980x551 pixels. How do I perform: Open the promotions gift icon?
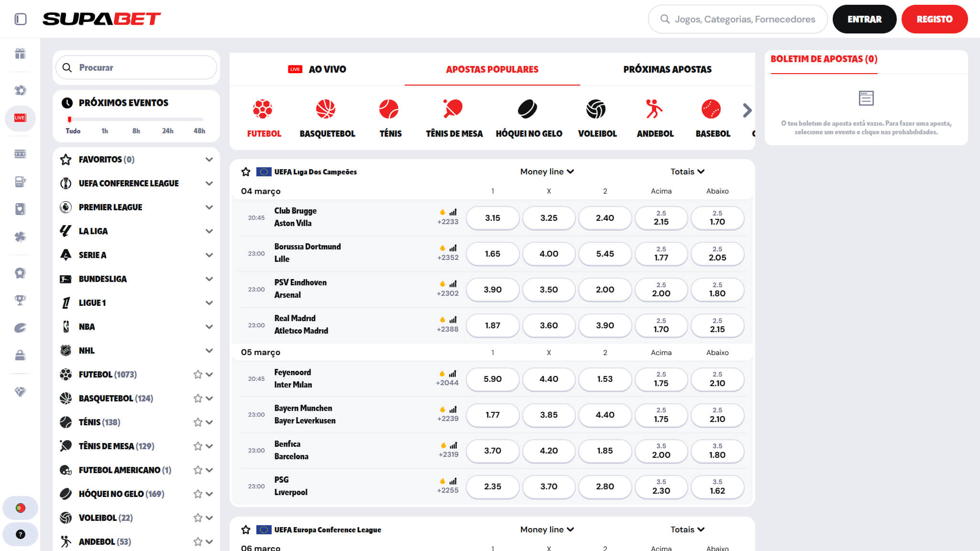[20, 55]
